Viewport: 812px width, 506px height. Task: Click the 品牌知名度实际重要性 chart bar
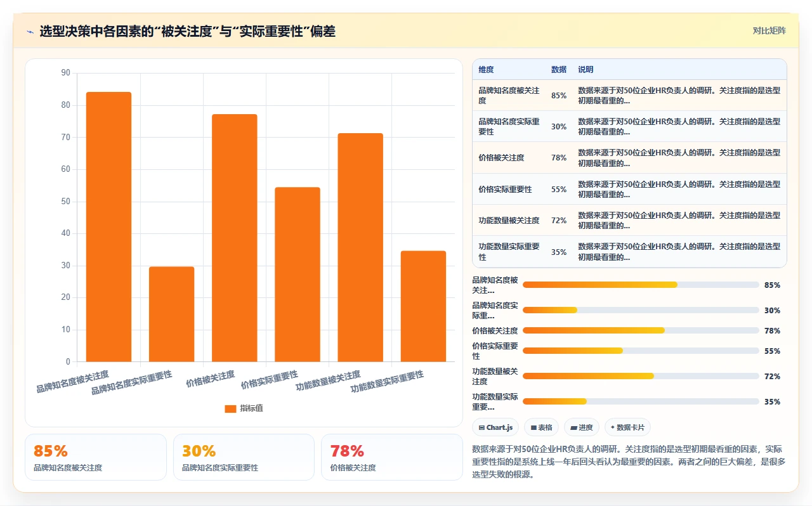[x=171, y=314]
